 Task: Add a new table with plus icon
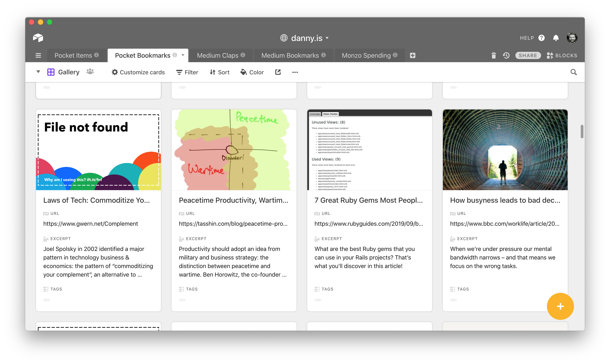(412, 55)
